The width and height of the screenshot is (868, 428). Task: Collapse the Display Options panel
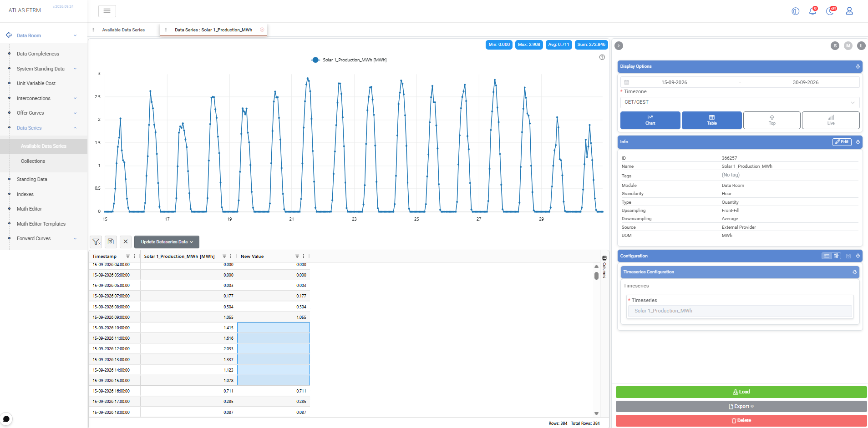[858, 66]
